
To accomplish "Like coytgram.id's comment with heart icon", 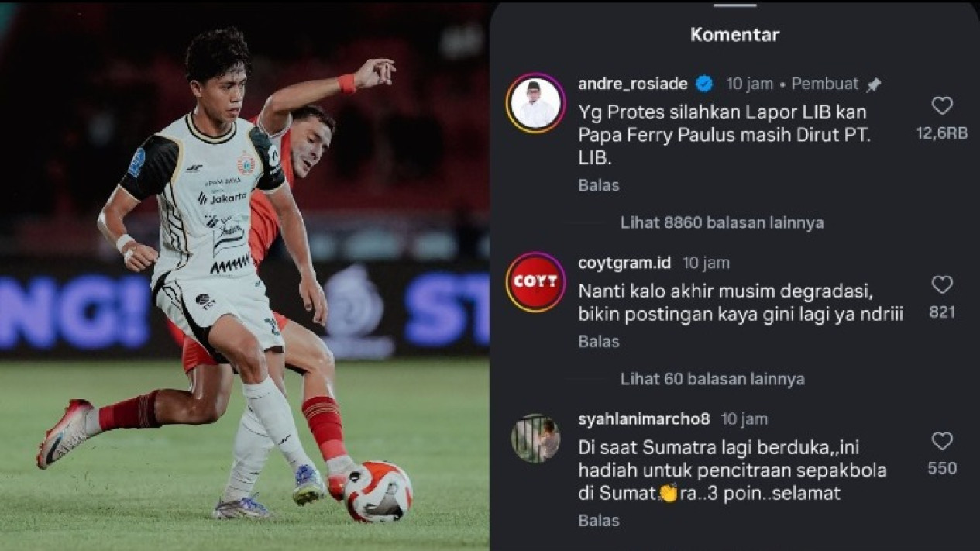I will pos(942,285).
